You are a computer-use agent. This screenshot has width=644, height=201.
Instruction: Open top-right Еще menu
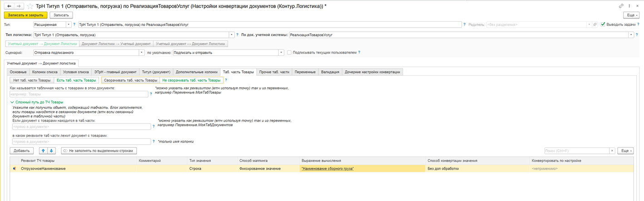(630, 15)
